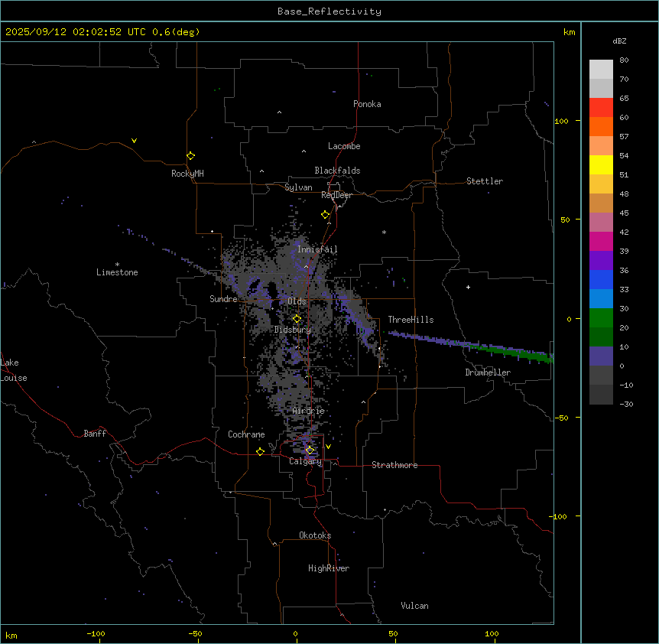Click the Airdrie city label
This screenshot has height=644, width=659.
(309, 411)
